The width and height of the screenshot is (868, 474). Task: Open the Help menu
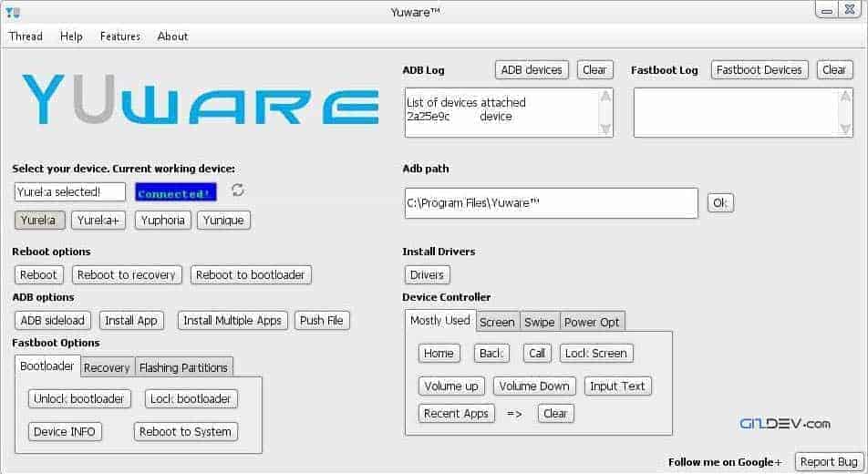point(71,36)
